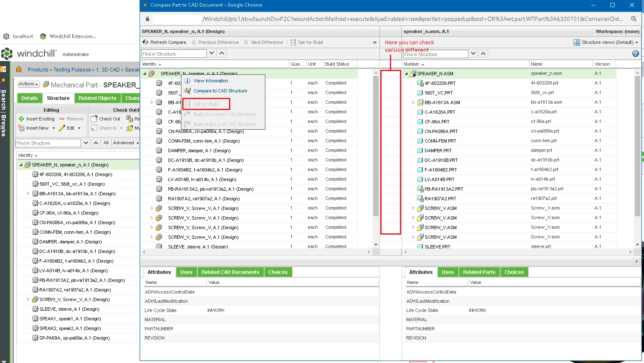Open Related CAD Documents tab
The image size is (644, 363).
click(x=230, y=272)
